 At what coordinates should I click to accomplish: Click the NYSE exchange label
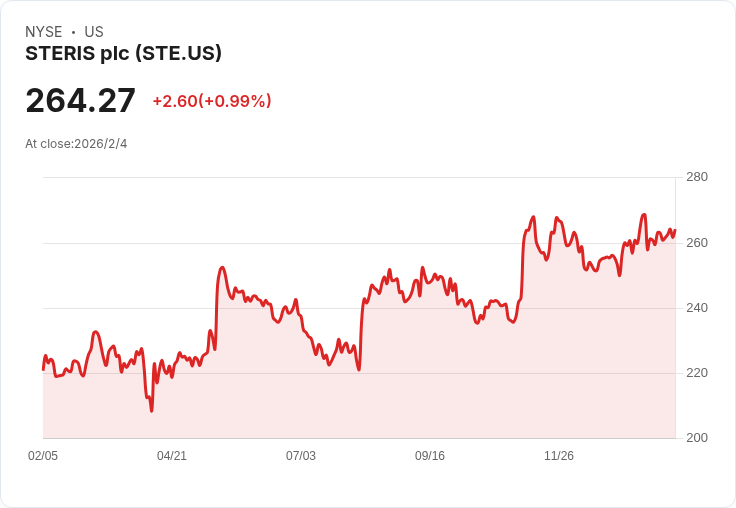44,32
